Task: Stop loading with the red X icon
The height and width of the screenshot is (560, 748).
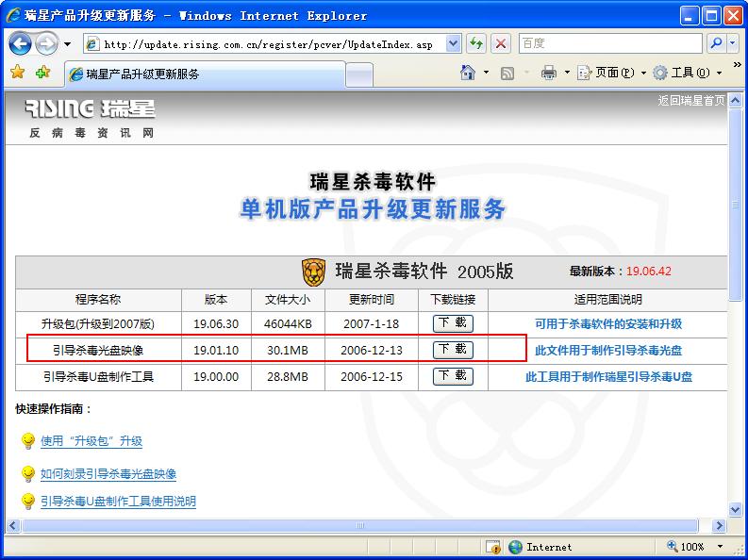Action: coord(501,44)
